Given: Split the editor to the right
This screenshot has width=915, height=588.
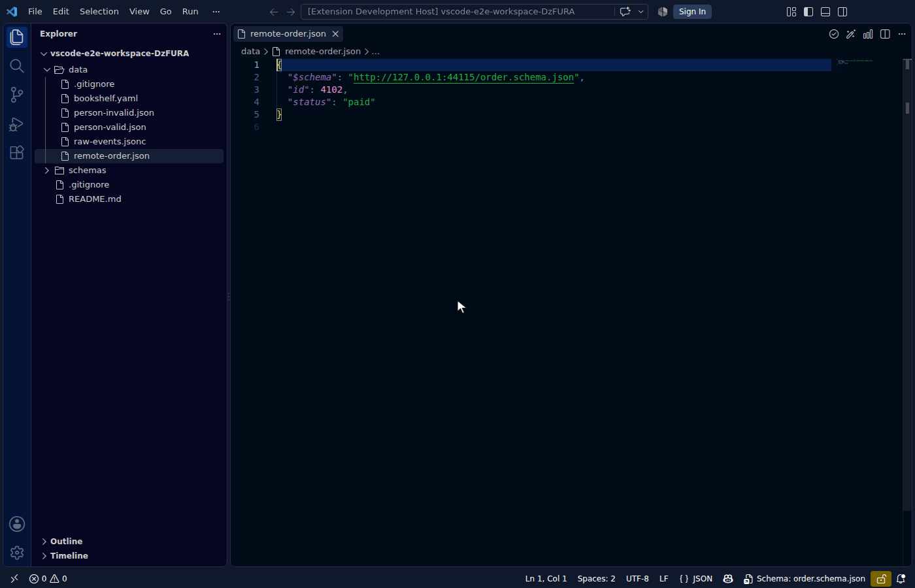Looking at the screenshot, I should click(x=885, y=34).
